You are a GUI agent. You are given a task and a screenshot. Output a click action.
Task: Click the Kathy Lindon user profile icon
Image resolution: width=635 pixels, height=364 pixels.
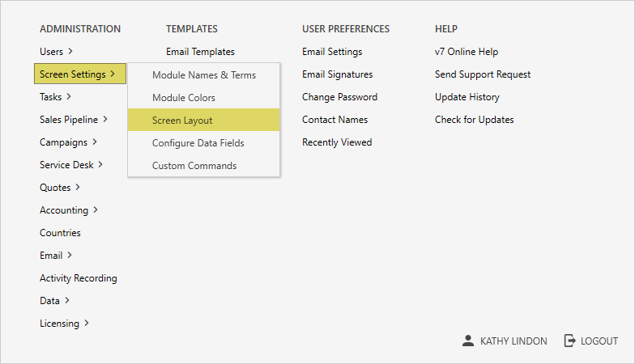(467, 341)
